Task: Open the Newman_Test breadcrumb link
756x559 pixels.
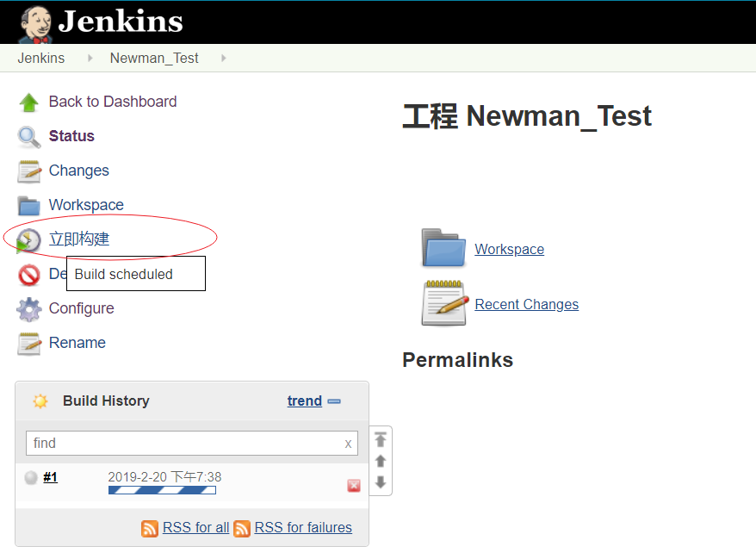Action: [154, 58]
